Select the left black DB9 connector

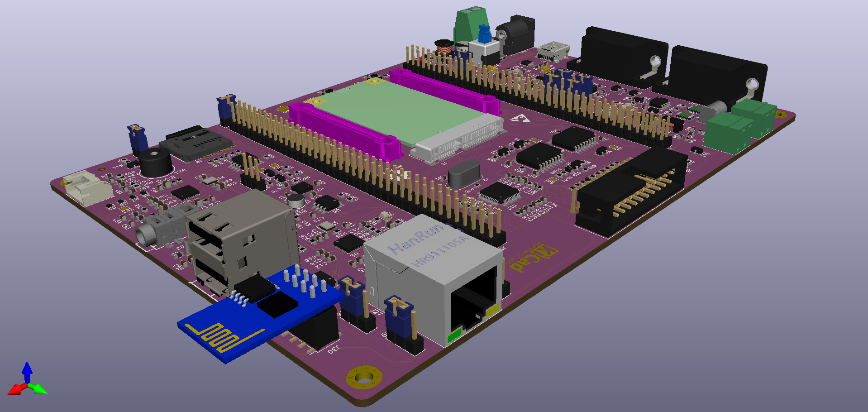618,57
